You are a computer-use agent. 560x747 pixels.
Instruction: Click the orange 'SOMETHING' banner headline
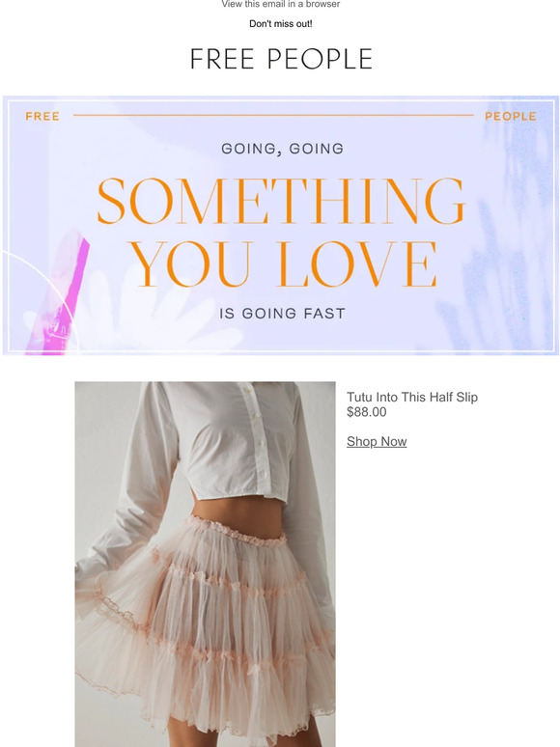[x=281, y=201]
